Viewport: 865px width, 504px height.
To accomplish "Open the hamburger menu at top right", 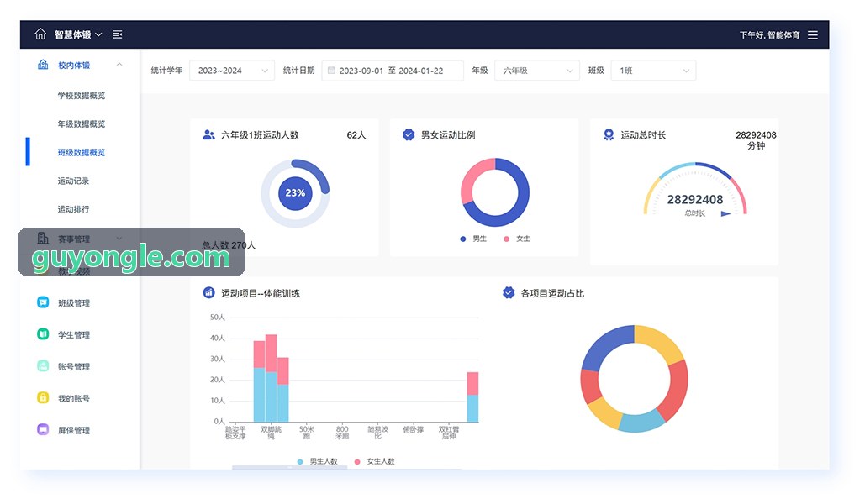I will click(813, 34).
